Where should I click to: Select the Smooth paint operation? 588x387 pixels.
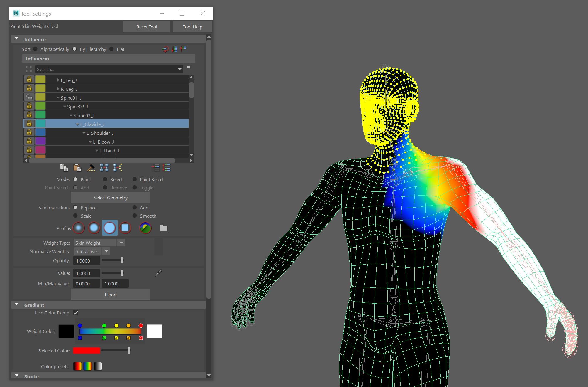(135, 216)
